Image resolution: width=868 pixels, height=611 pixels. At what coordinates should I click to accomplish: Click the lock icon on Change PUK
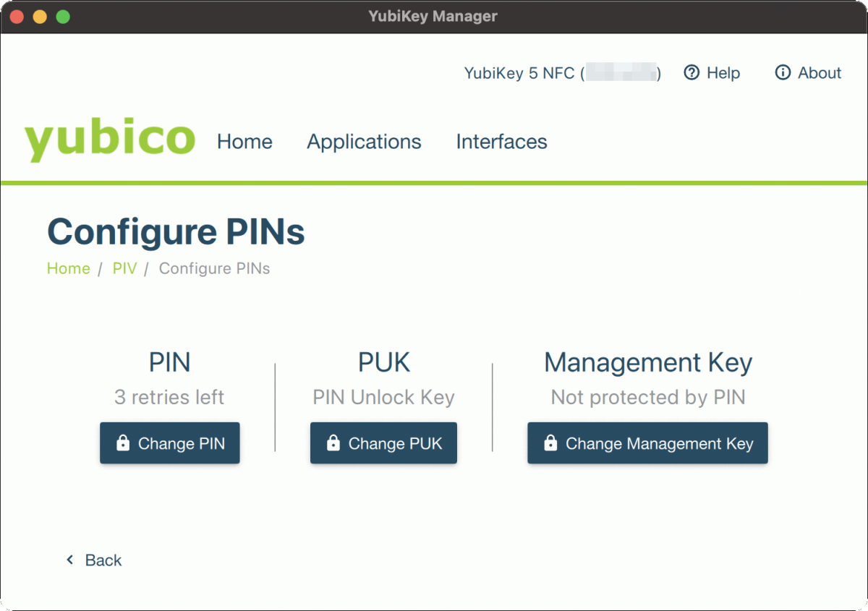[x=333, y=442]
